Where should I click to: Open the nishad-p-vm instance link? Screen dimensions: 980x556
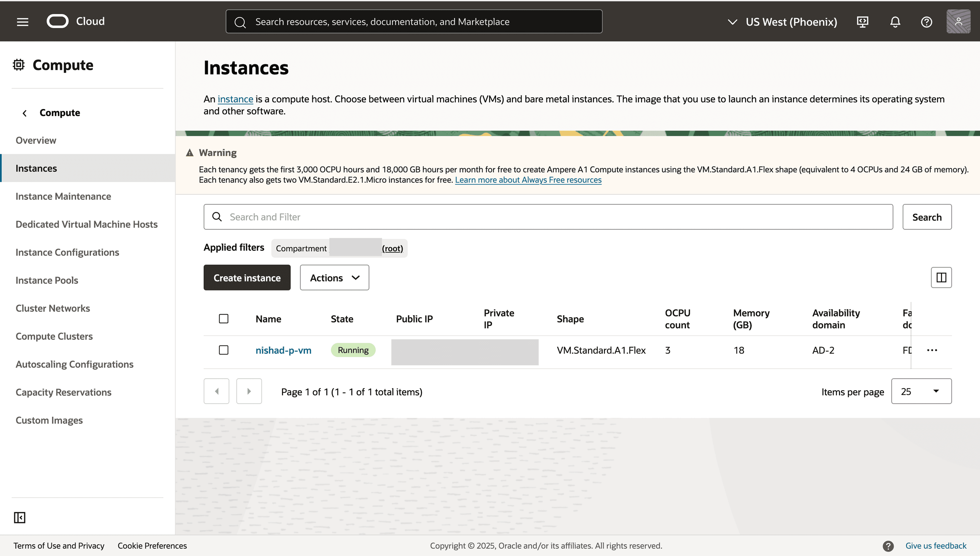[x=283, y=350]
